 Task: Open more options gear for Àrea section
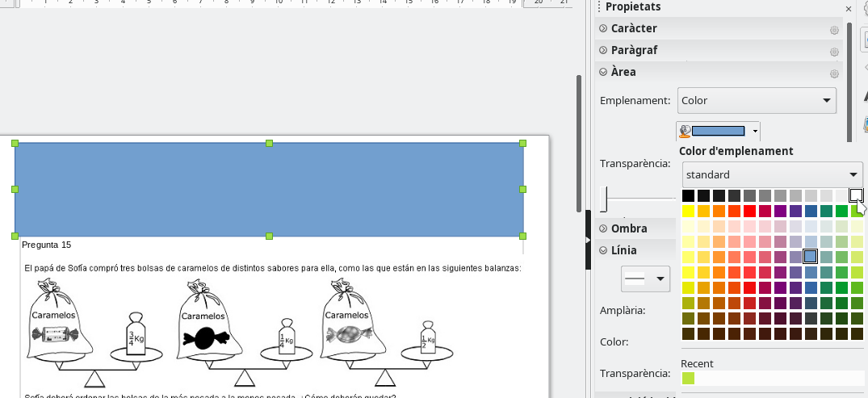click(834, 73)
